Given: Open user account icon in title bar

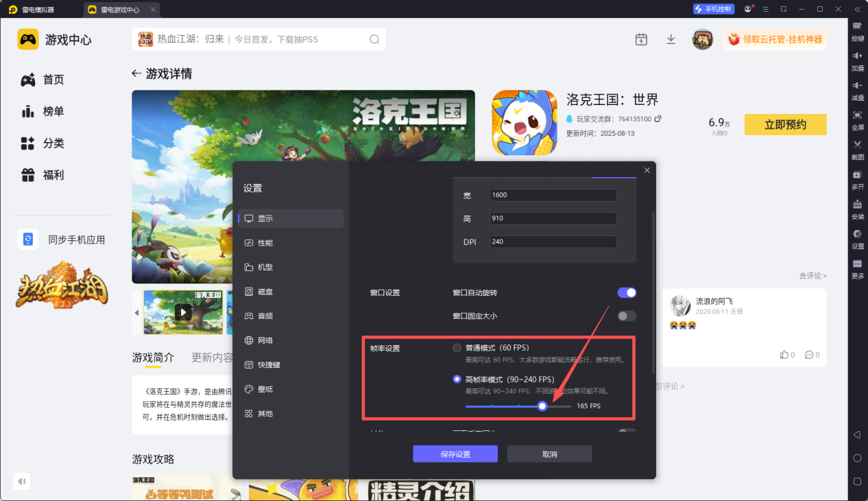Looking at the screenshot, I should point(748,9).
